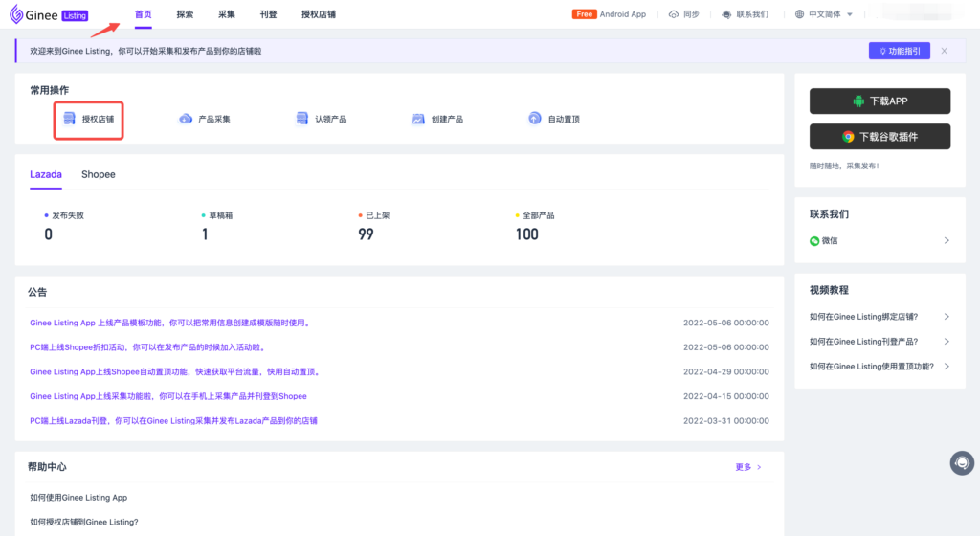Click the 发布失败 count 0

point(48,234)
